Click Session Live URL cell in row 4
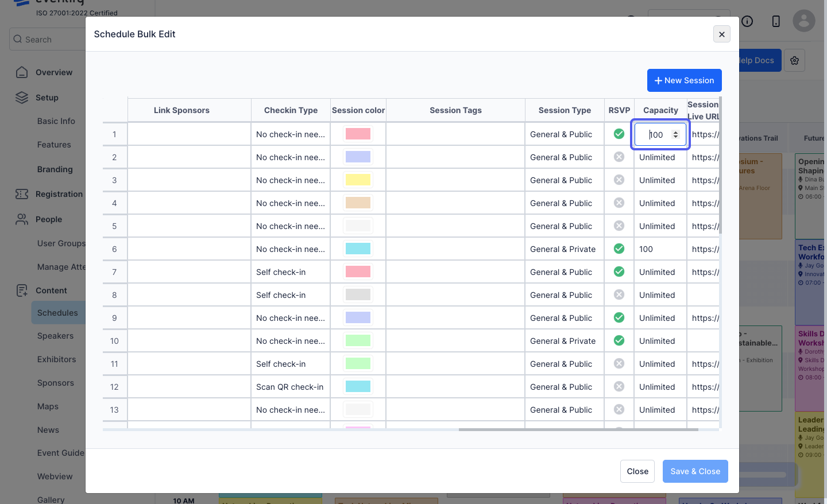827x504 pixels. (703, 203)
